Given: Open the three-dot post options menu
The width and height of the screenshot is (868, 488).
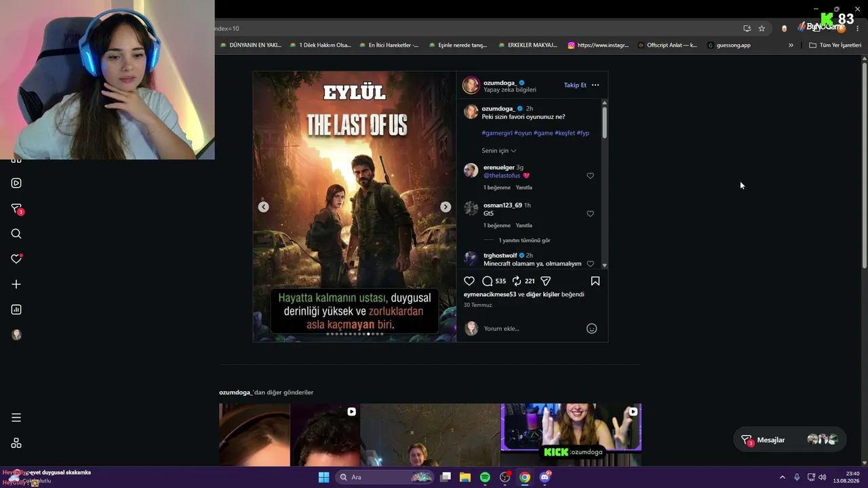Looking at the screenshot, I should pyautogui.click(x=595, y=85).
